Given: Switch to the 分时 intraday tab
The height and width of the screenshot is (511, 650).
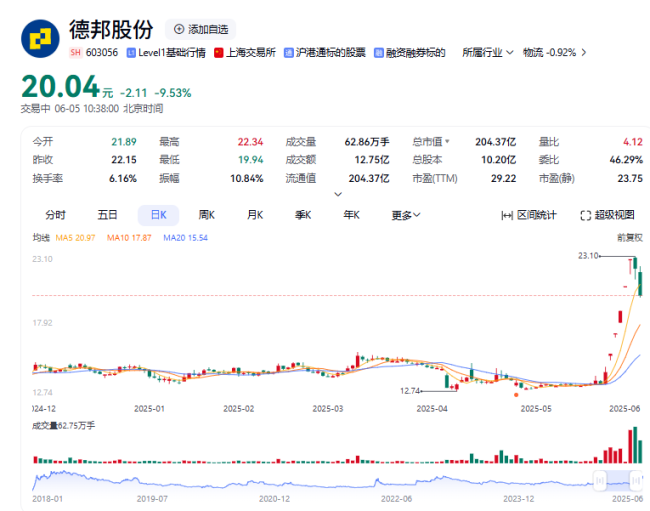Looking at the screenshot, I should pos(56,215).
